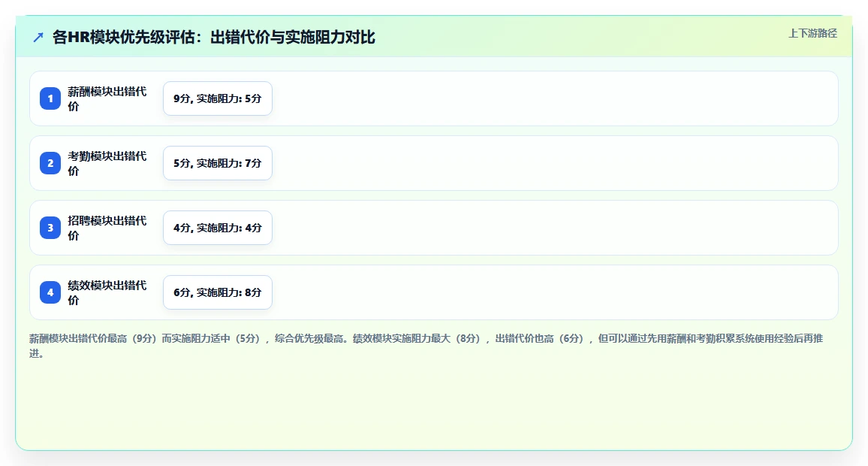Image resolution: width=868 pixels, height=466 pixels.
Task: Click the value box 6分, 实施阻力: 8分
Action: coord(218,292)
